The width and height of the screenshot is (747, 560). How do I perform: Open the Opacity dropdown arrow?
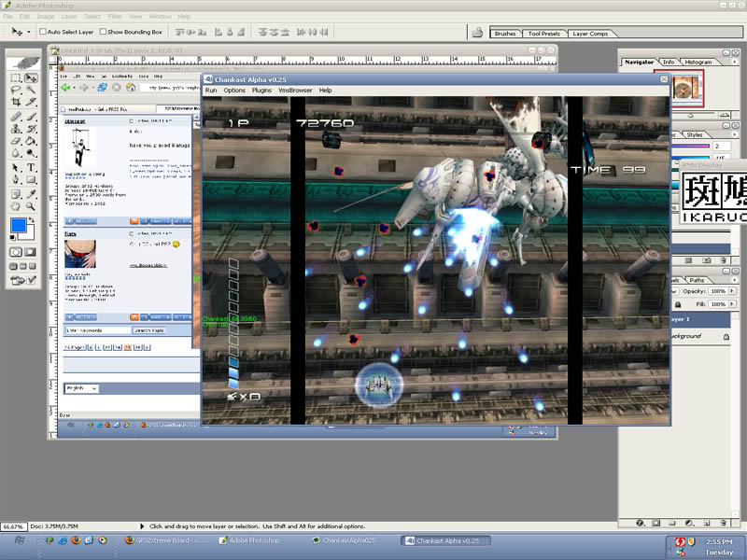(x=731, y=292)
